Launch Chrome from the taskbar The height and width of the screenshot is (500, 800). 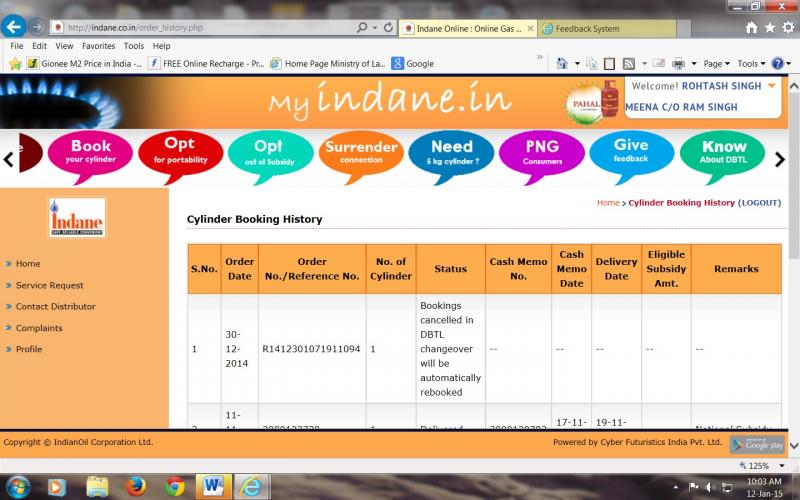tap(174, 487)
